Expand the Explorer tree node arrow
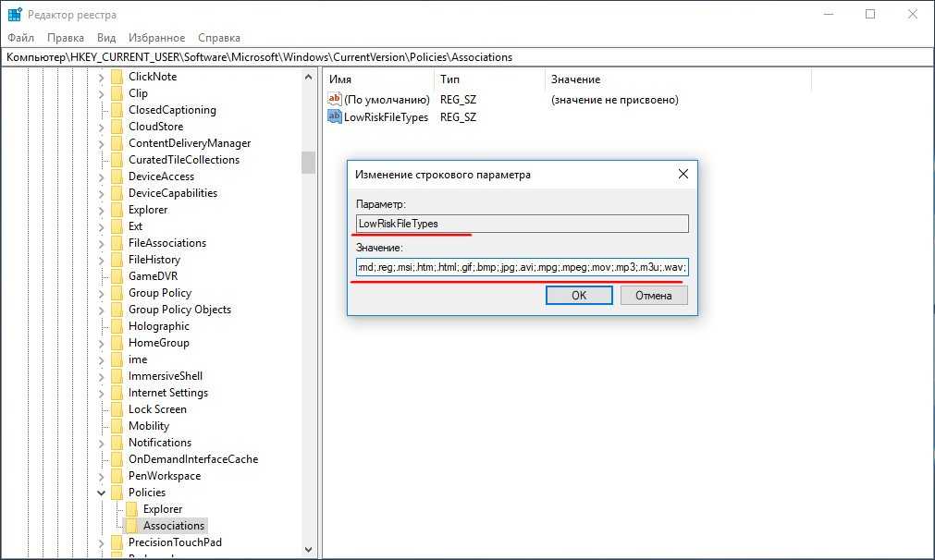This screenshot has height=560, width=935. tap(101, 210)
